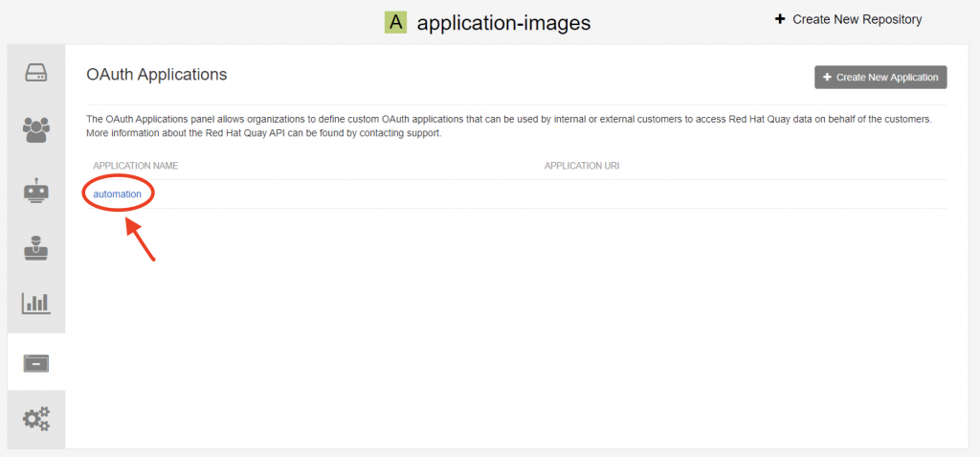Click the application-images organization avatar
The width and height of the screenshot is (980, 457).
pyautogui.click(x=395, y=23)
